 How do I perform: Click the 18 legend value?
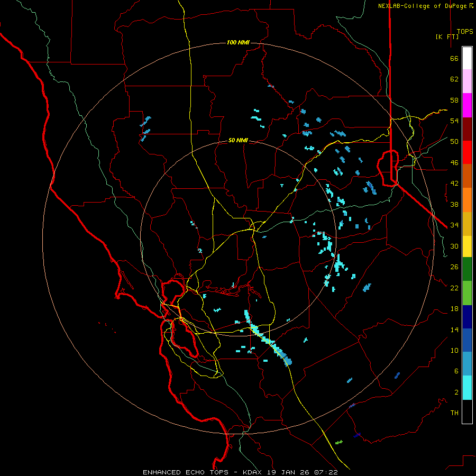tap(454, 309)
